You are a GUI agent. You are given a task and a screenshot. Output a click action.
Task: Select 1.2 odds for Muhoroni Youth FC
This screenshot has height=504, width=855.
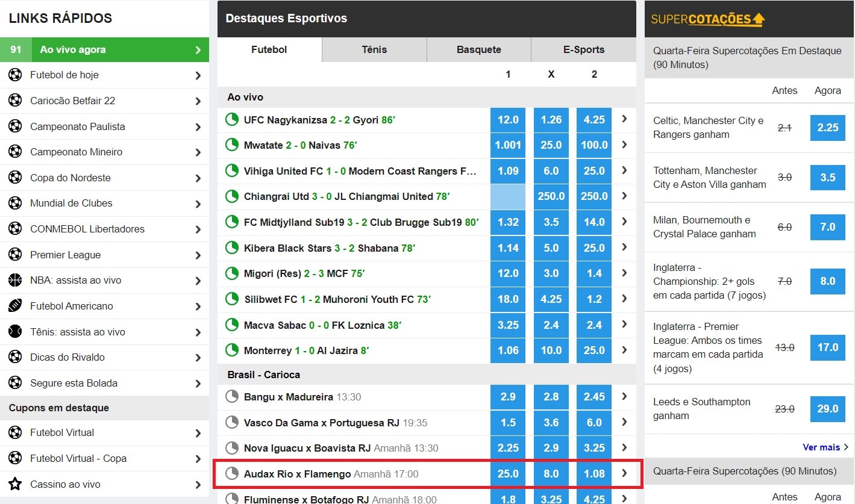click(x=594, y=299)
